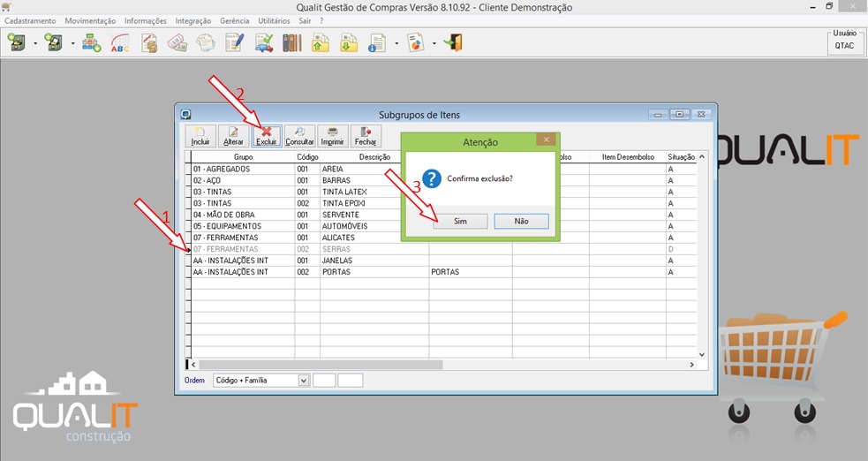868x461 pixels.
Task: Close the Atenção dialog
Action: (547, 140)
